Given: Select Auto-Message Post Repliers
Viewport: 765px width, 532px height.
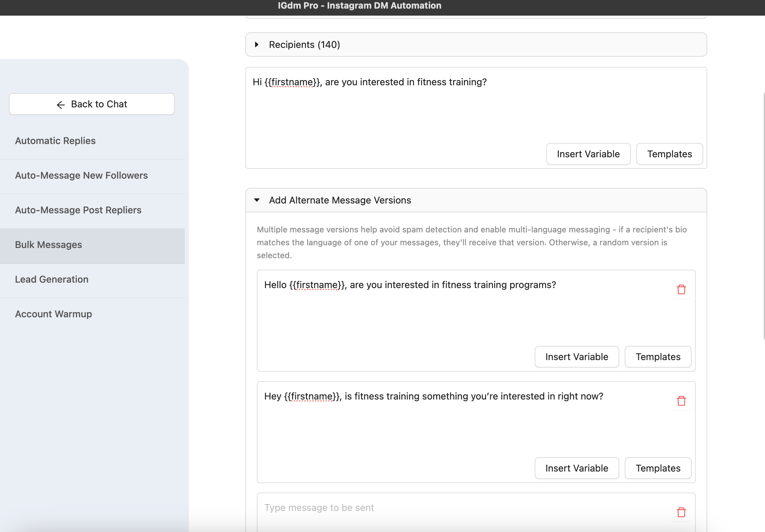Looking at the screenshot, I should 78,210.
